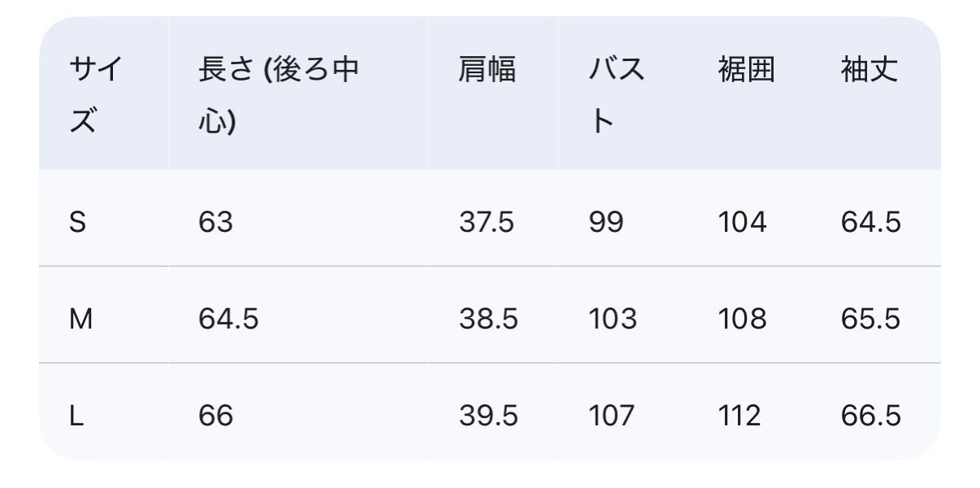Click shoulder width value 37.5

pyautogui.click(x=487, y=222)
